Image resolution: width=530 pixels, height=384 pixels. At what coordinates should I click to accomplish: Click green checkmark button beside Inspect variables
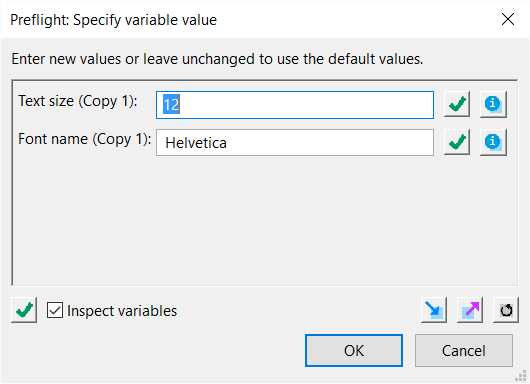pos(24,310)
